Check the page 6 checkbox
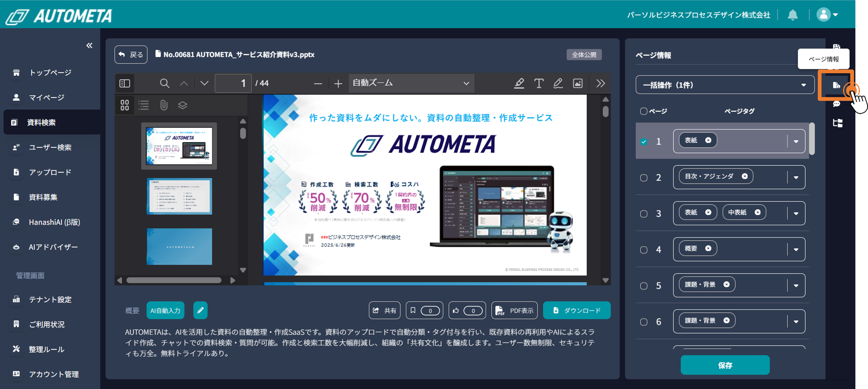 643,322
